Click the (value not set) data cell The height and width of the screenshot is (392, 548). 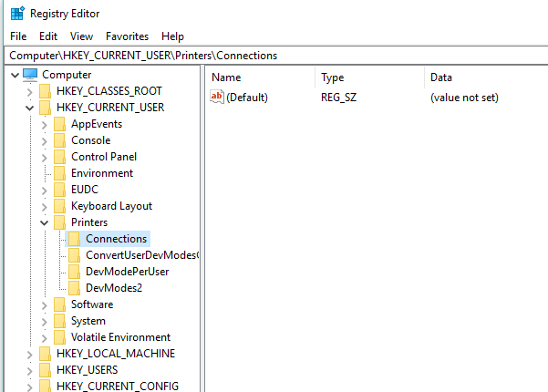coord(464,98)
